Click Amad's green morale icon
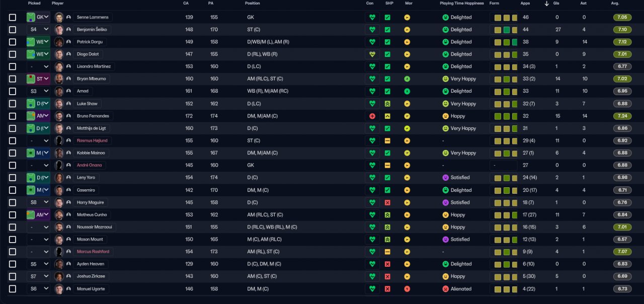This screenshot has height=304, width=644. pos(407,91)
